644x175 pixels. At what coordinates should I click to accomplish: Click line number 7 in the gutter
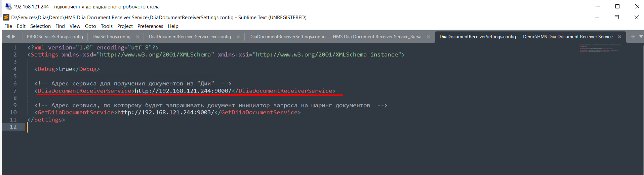click(15, 91)
